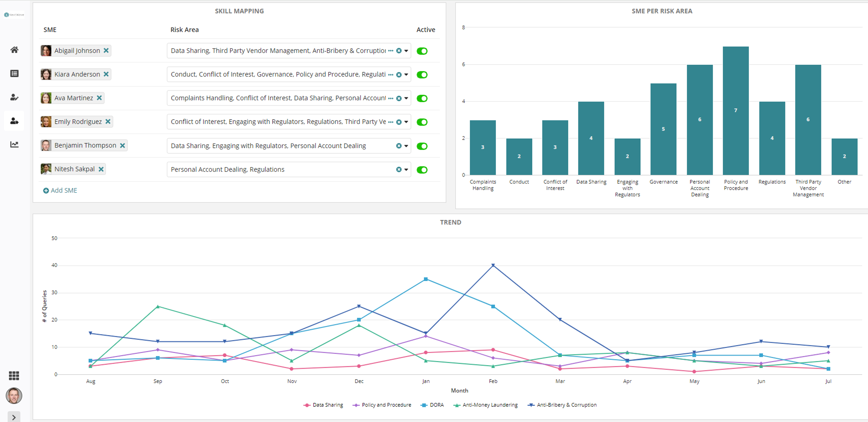Open the list view sidebar icon
Image resolution: width=868 pixels, height=422 pixels.
(14, 73)
